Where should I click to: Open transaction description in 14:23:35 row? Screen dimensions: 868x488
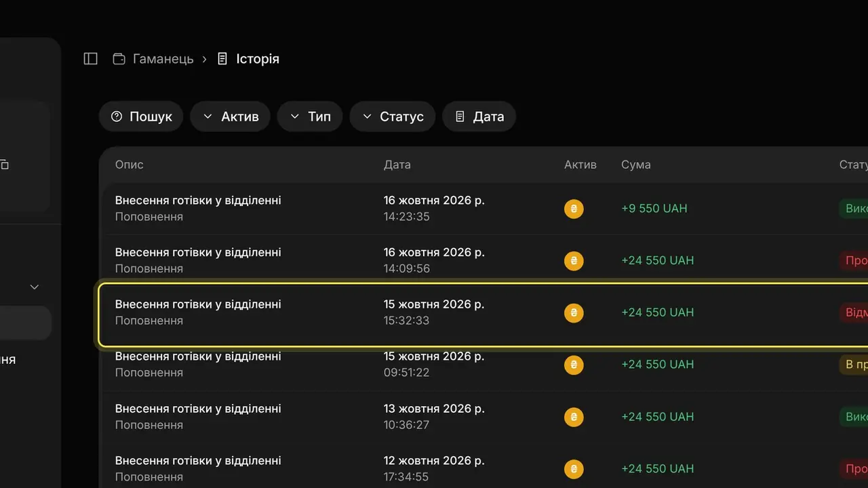tap(198, 201)
